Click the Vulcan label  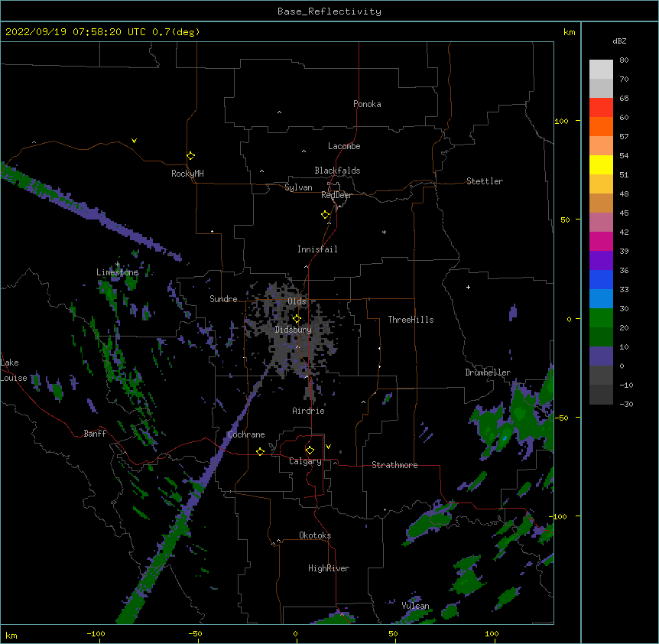coord(415,606)
